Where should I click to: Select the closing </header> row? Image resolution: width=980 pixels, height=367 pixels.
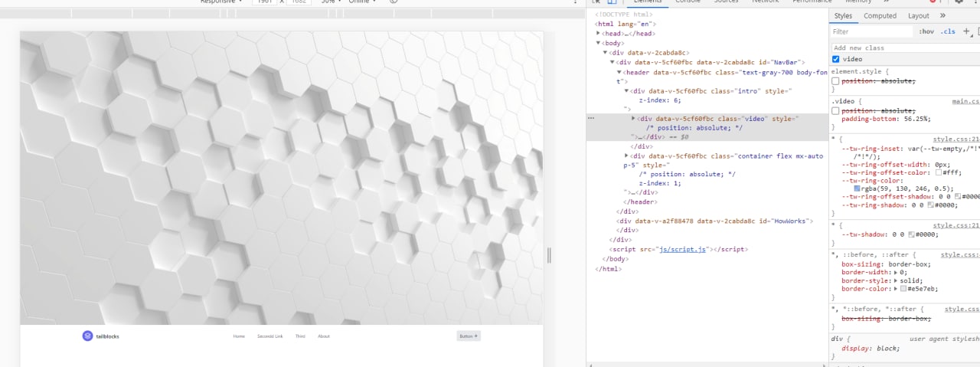(641, 202)
